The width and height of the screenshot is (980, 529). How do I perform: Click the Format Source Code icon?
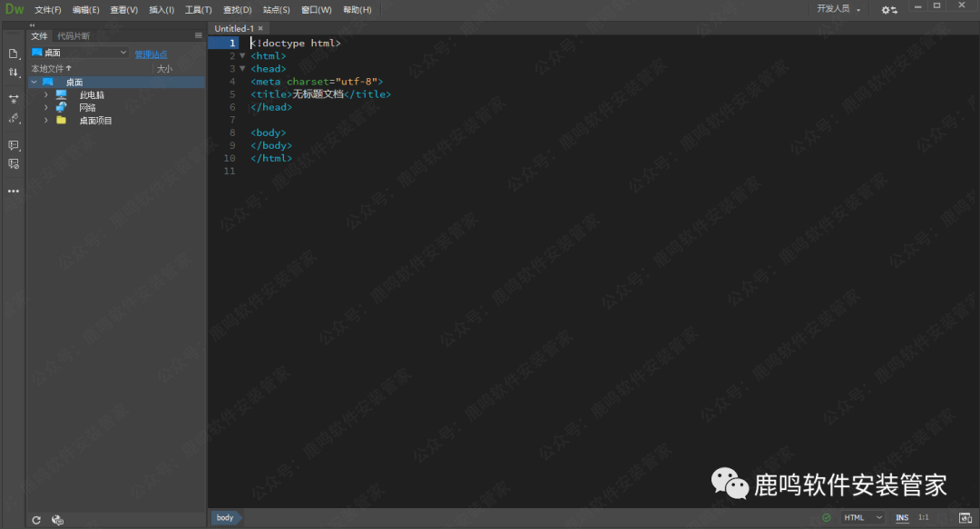pos(14,119)
